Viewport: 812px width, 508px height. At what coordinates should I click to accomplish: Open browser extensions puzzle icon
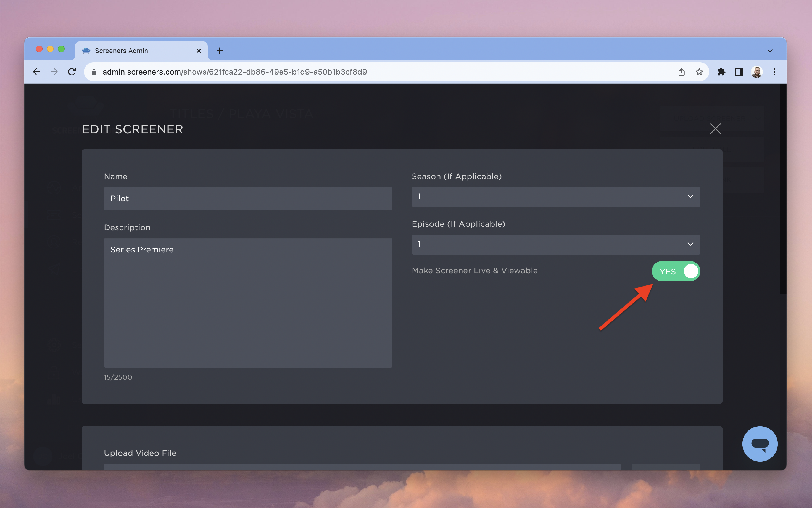(721, 72)
